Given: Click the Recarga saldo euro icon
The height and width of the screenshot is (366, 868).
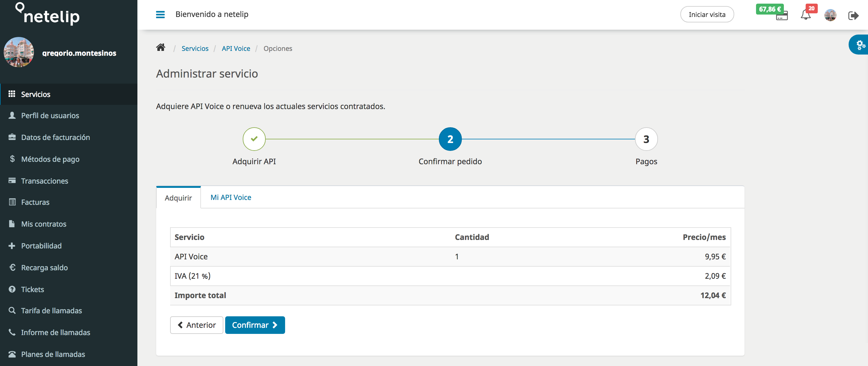Looking at the screenshot, I should click(12, 267).
